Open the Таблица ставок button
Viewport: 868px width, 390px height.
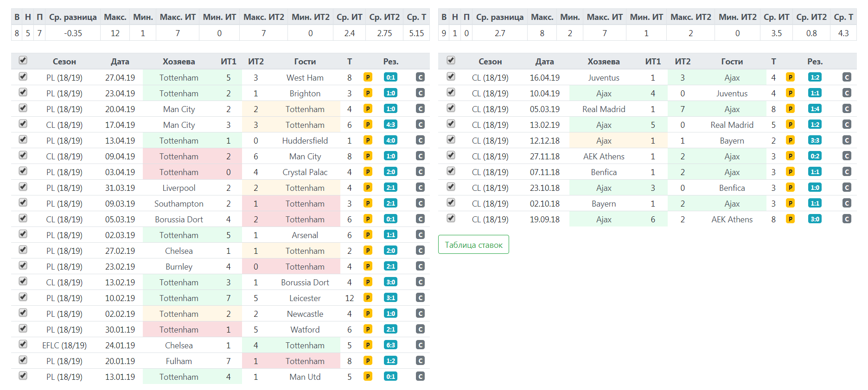coord(473,245)
